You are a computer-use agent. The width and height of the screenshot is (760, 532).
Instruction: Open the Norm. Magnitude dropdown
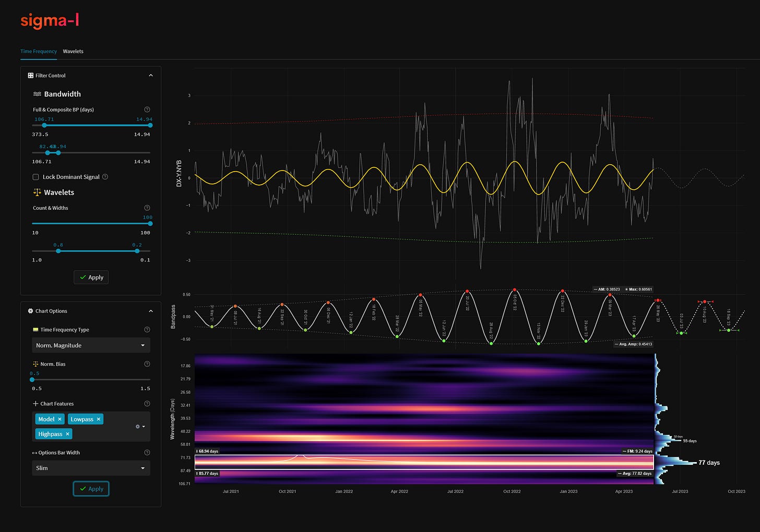pos(91,345)
